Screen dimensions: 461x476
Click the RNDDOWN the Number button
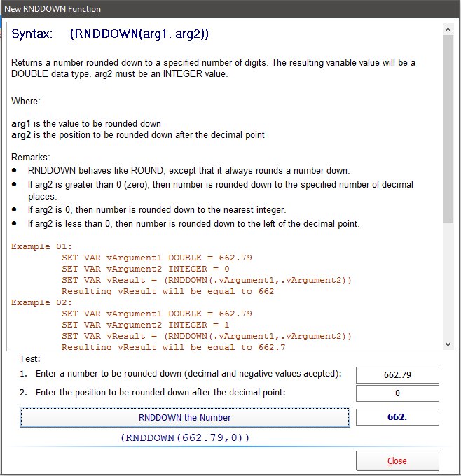[x=185, y=417]
